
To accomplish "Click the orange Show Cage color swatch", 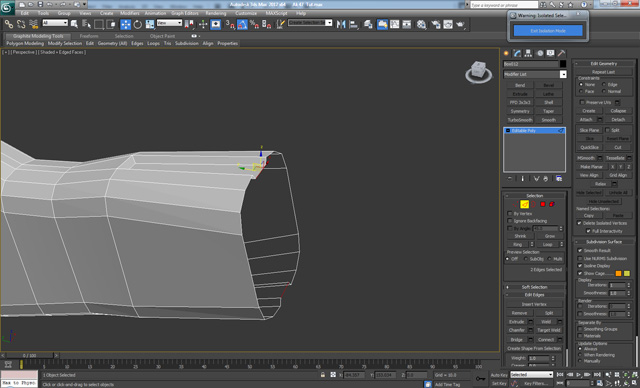I will coord(619,273).
